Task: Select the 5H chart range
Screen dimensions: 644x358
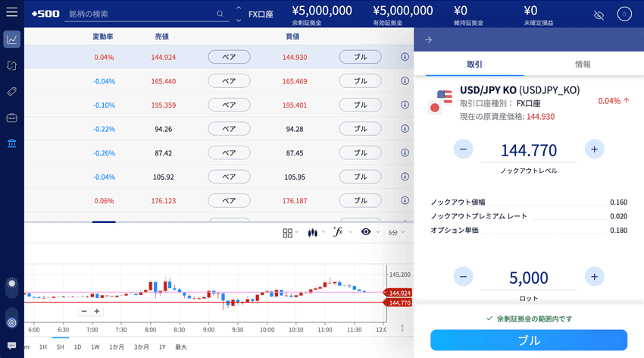Action: (x=61, y=347)
